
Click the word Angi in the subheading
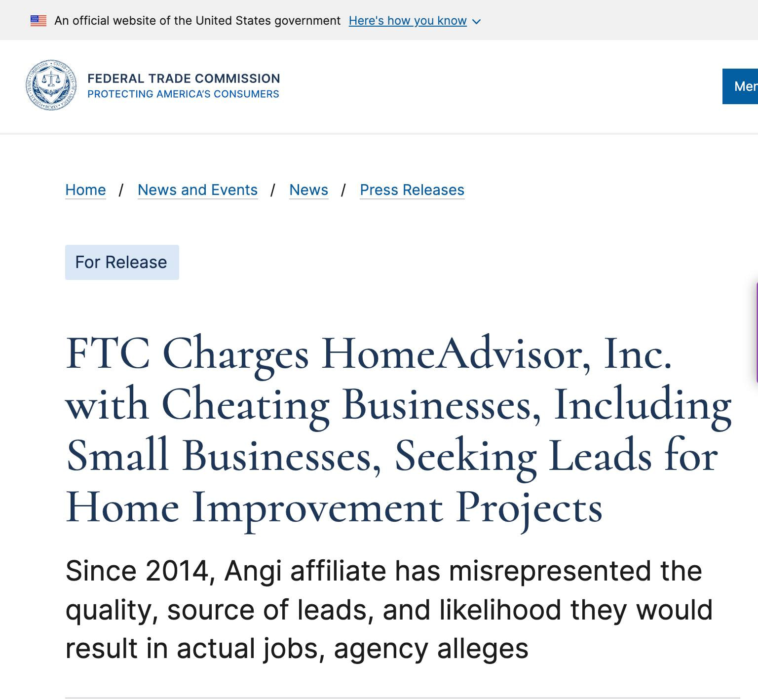tap(253, 571)
